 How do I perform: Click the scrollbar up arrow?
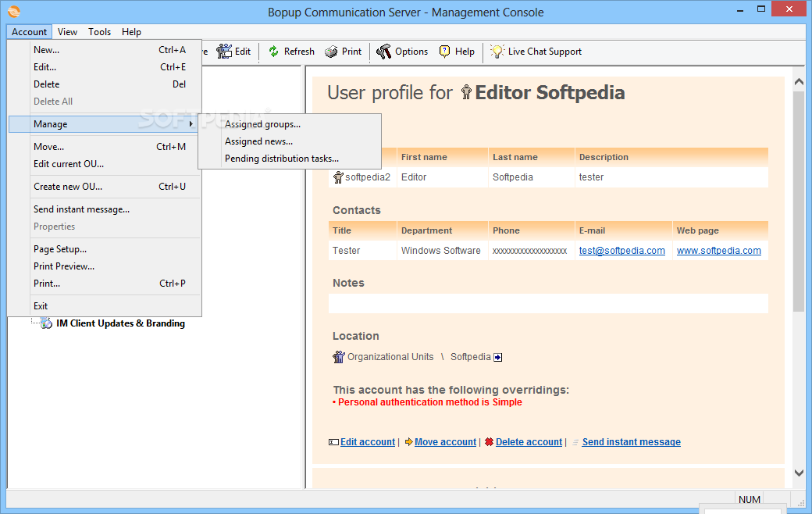(799, 82)
